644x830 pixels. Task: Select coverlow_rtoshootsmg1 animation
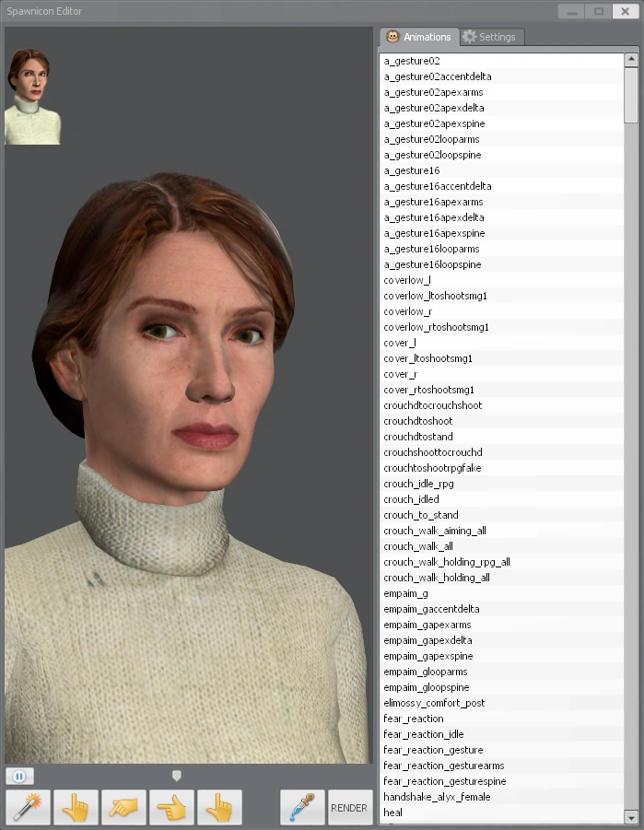click(x=501, y=327)
